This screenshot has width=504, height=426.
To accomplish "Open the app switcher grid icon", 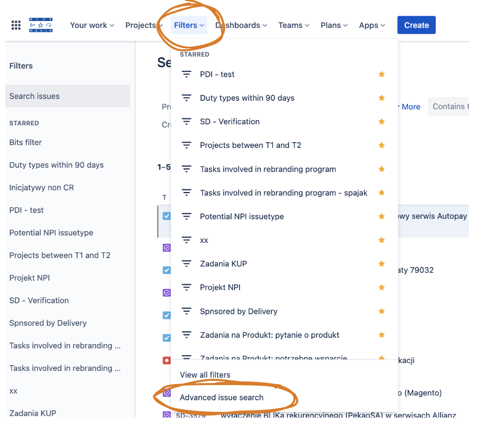I will [x=16, y=25].
